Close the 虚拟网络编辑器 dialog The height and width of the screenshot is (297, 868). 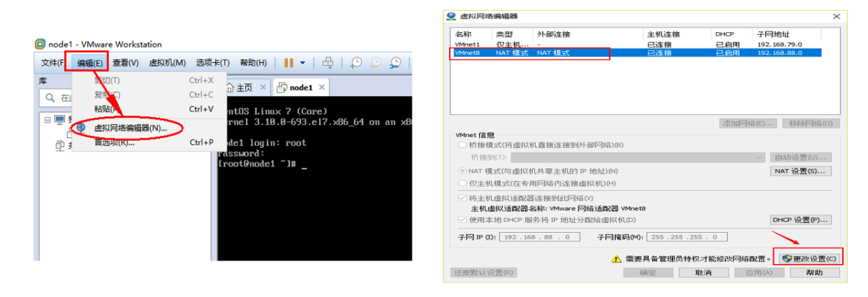coord(837,16)
